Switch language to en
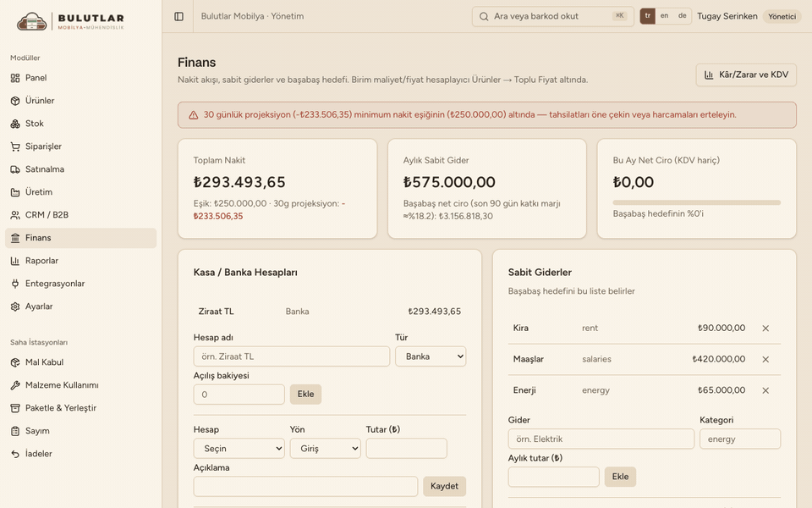The image size is (812, 508). [x=665, y=16]
